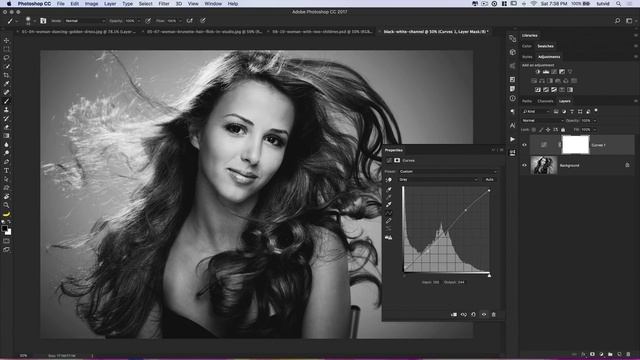Select the Gradient tool
Image resolution: width=640 pixels, height=360 pixels.
(x=6, y=136)
